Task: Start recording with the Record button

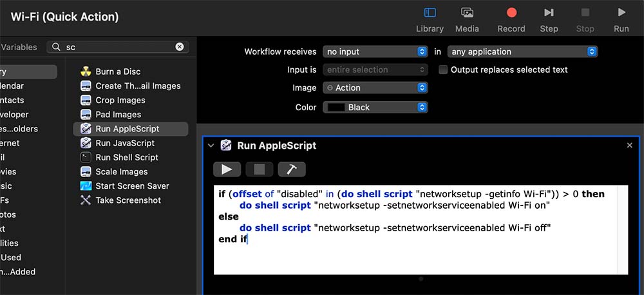Action: pyautogui.click(x=511, y=20)
